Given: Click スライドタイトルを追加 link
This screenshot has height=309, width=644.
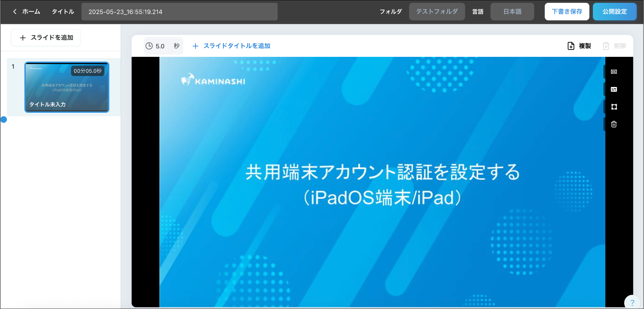Looking at the screenshot, I should click(236, 46).
